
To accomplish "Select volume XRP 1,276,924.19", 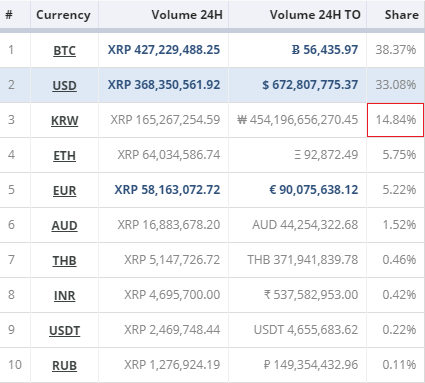I will click(x=172, y=365).
